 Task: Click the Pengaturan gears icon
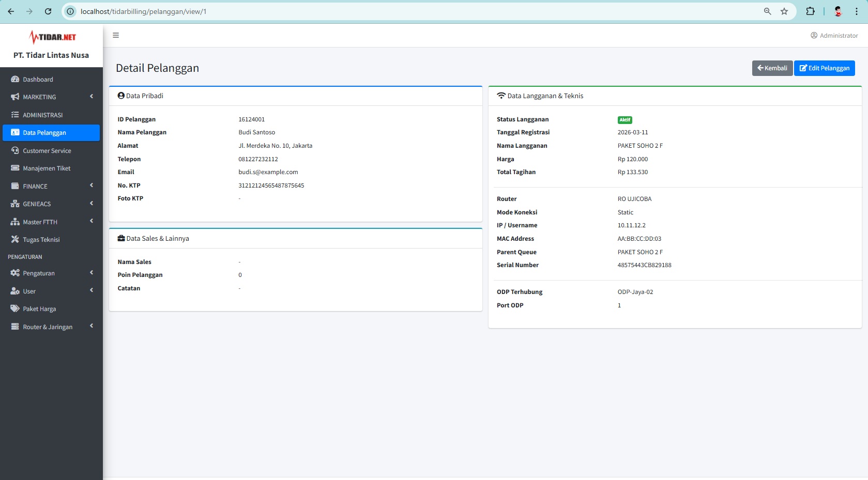(x=15, y=273)
